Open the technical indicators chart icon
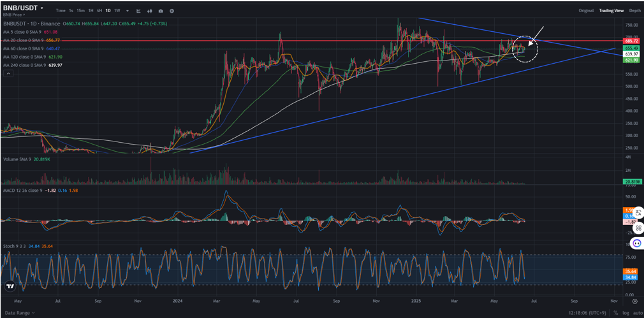Viewport: 644px width, 318px height. pyautogui.click(x=139, y=11)
